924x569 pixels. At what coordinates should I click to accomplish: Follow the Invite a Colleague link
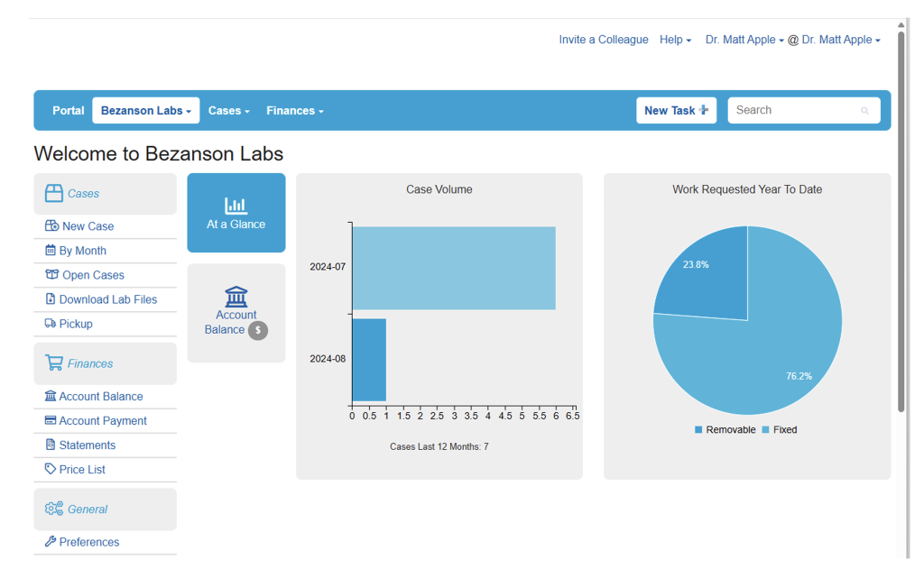pos(603,40)
